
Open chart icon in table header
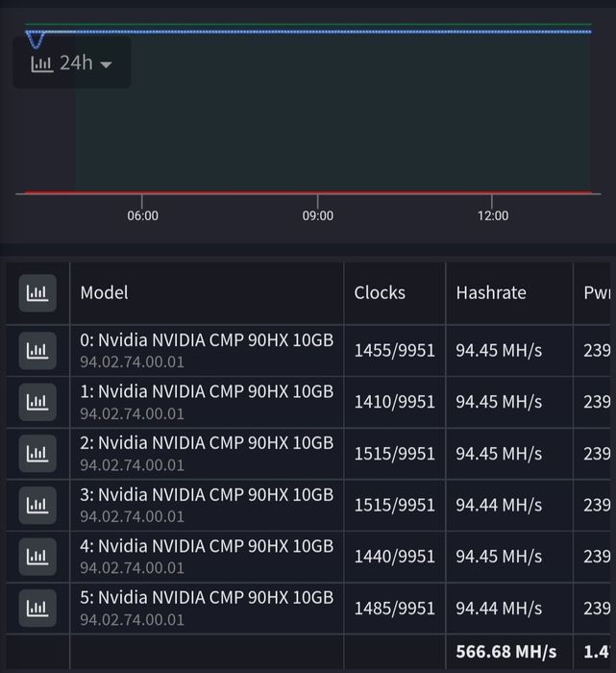[37, 293]
